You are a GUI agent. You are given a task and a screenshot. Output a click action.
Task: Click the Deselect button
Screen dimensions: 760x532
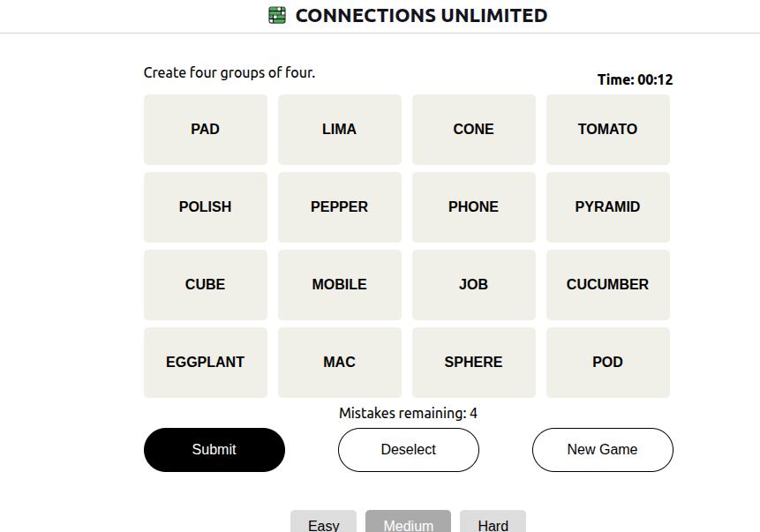409,450
